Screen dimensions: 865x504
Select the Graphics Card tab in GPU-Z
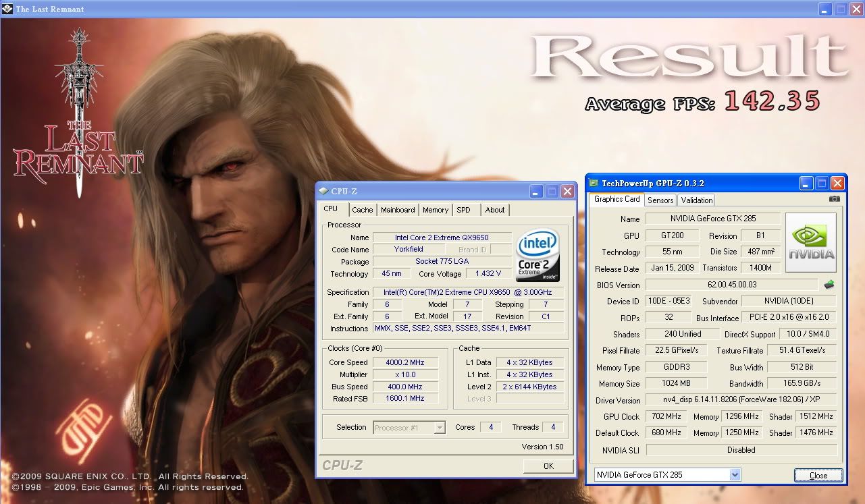coord(617,199)
